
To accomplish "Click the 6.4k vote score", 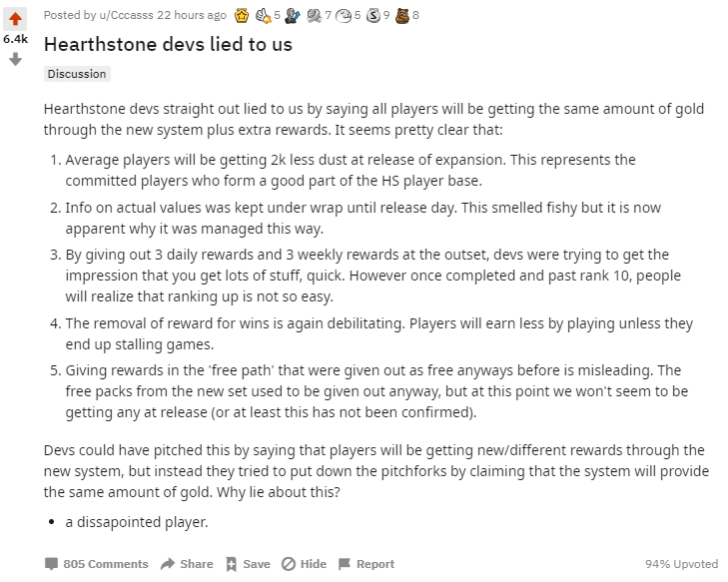I will coord(15,39).
